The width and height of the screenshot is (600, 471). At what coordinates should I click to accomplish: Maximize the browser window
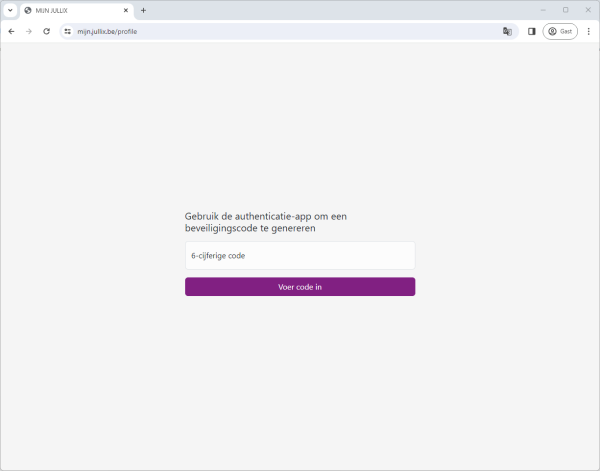tap(565, 10)
